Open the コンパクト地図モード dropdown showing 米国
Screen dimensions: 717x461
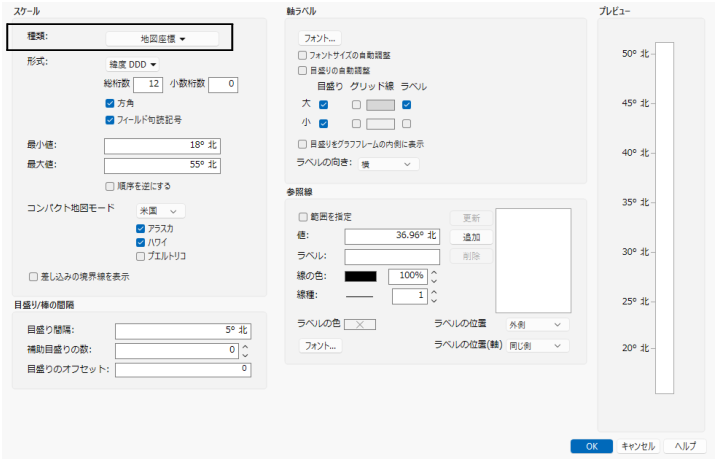click(x=161, y=211)
